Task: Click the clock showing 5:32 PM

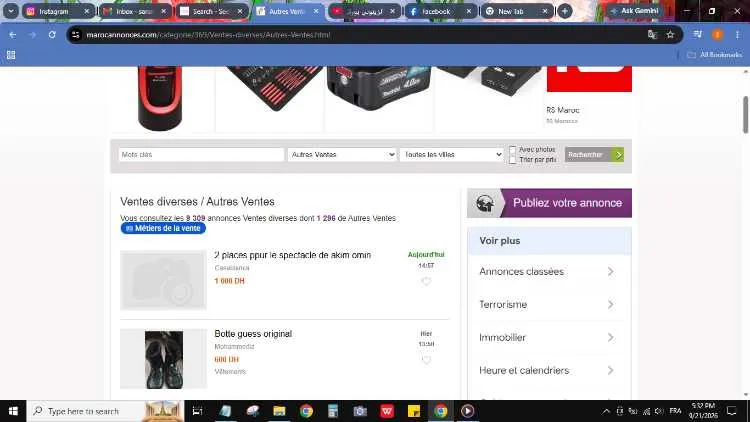Action: (703, 406)
